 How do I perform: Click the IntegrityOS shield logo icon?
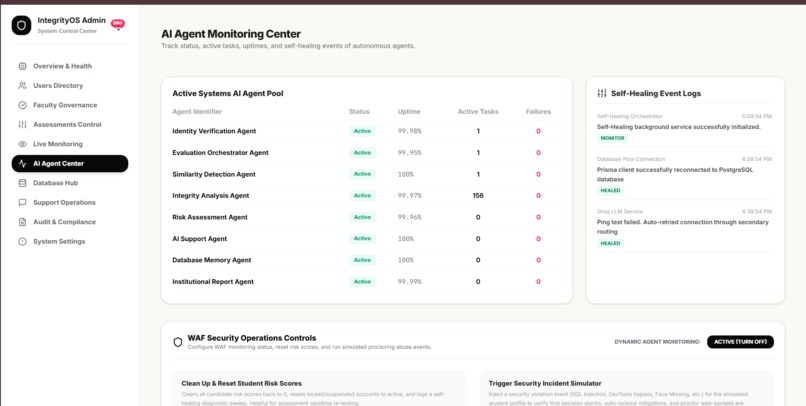pos(22,25)
